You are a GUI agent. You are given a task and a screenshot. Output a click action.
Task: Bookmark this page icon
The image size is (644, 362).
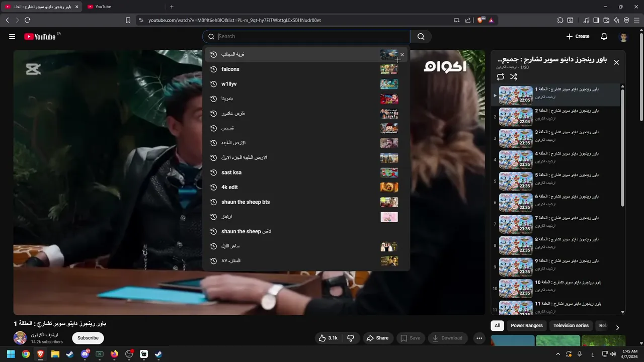[x=128, y=20]
